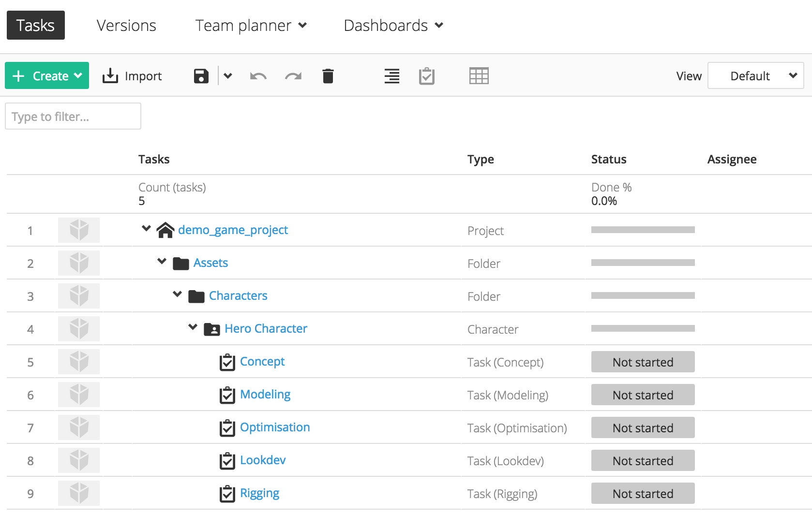
Task: Click the outline view icon beside the trash
Action: pos(391,75)
